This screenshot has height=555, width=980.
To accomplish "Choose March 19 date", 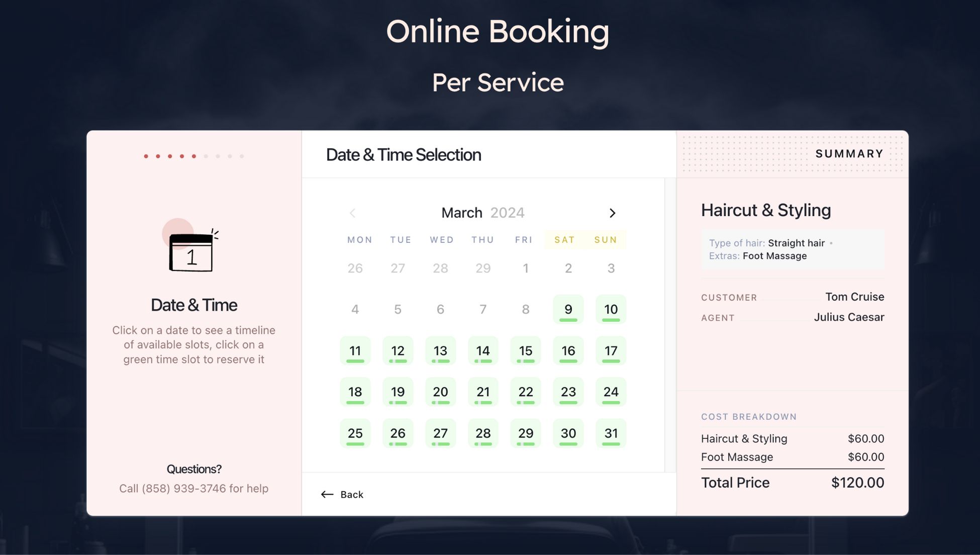I will click(398, 392).
